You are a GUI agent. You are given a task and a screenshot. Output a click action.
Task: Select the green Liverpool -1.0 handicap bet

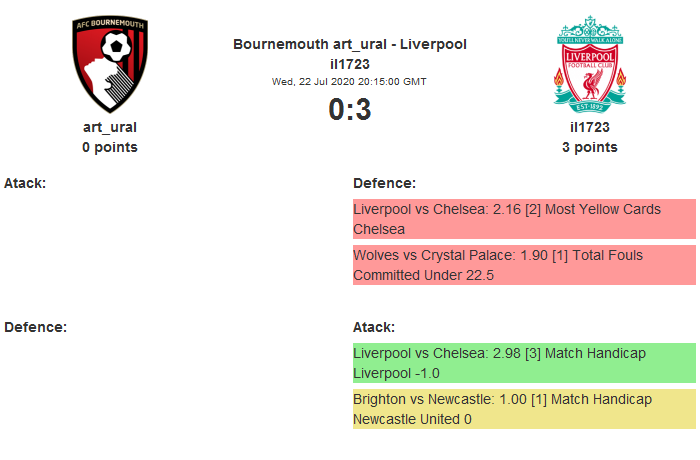(x=524, y=363)
